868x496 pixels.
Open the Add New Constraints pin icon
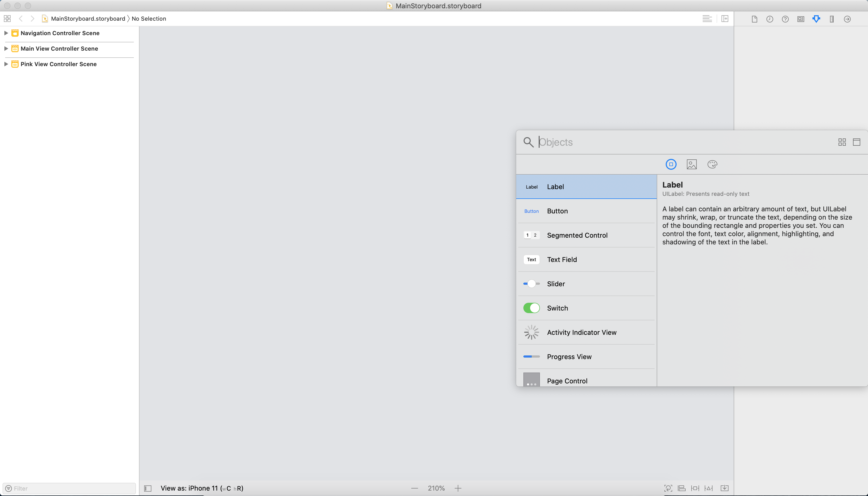[x=695, y=488]
